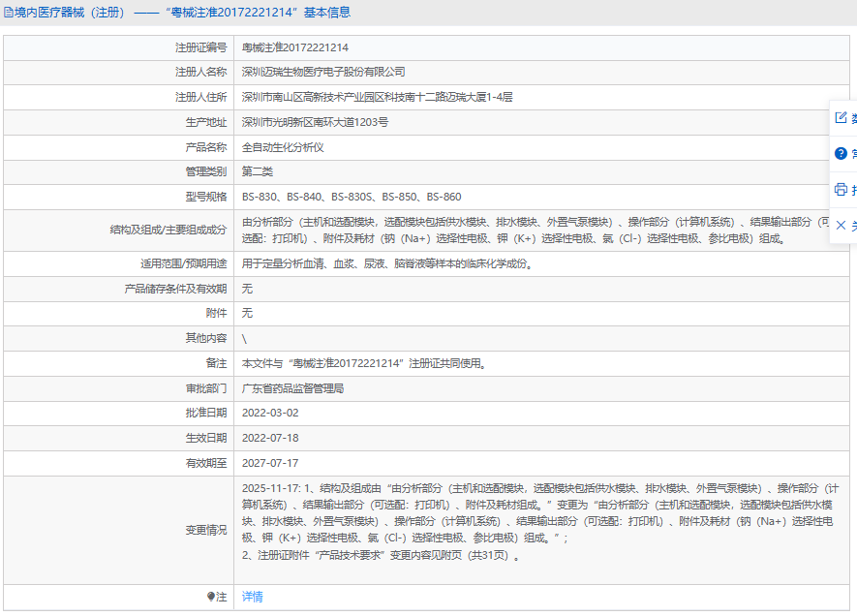This screenshot has width=857, height=616.
Task: Click the document icon before page title
Action: coord(8,13)
